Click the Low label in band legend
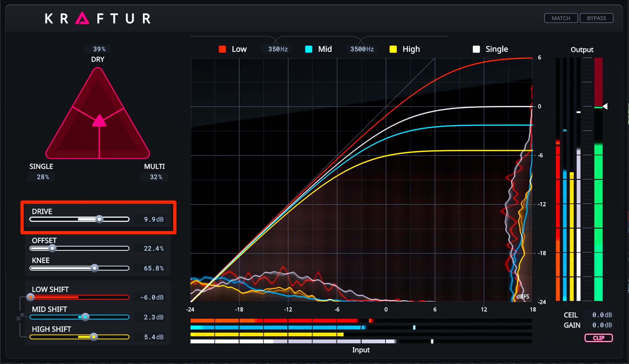This screenshot has width=629, height=364. pyautogui.click(x=239, y=49)
